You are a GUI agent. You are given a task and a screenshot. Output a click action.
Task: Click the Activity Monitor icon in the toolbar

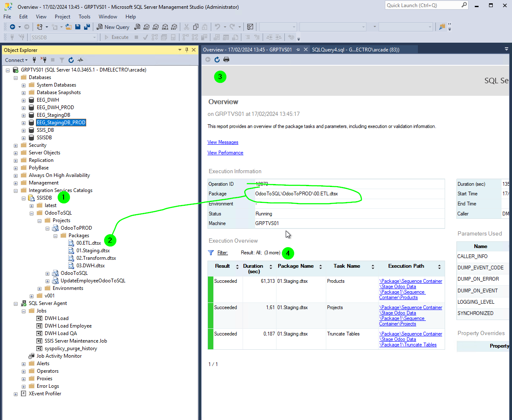pos(250,27)
